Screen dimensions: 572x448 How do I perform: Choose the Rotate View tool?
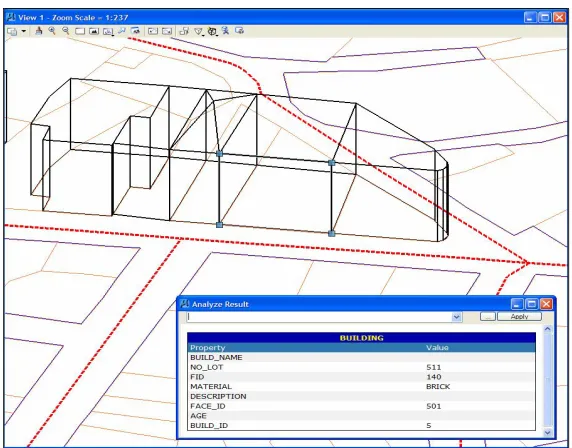[x=108, y=31]
